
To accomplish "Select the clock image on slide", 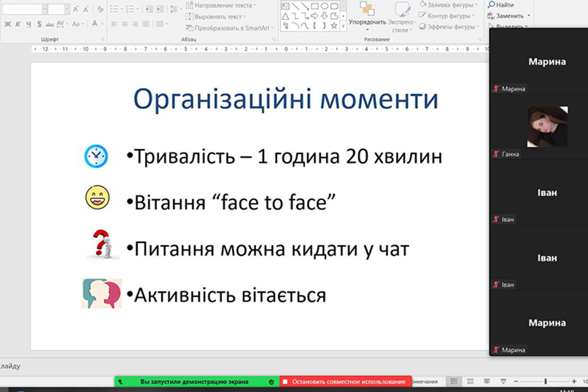I will click(x=97, y=156).
